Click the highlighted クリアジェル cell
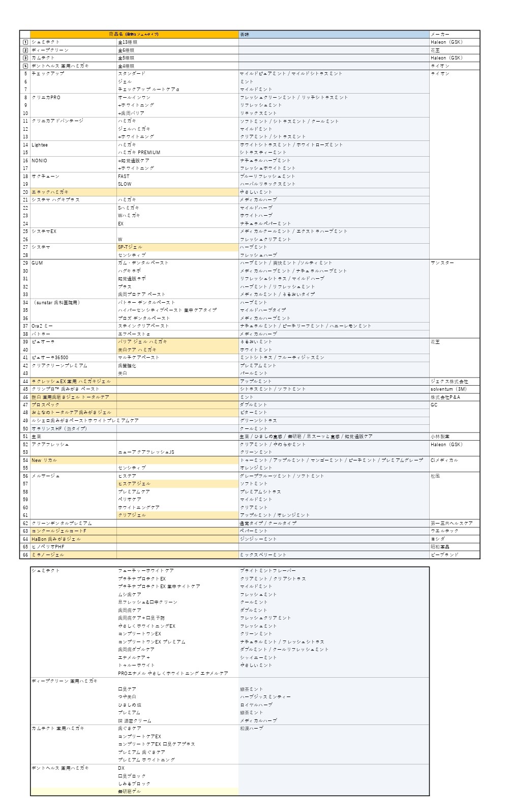 coord(177,515)
